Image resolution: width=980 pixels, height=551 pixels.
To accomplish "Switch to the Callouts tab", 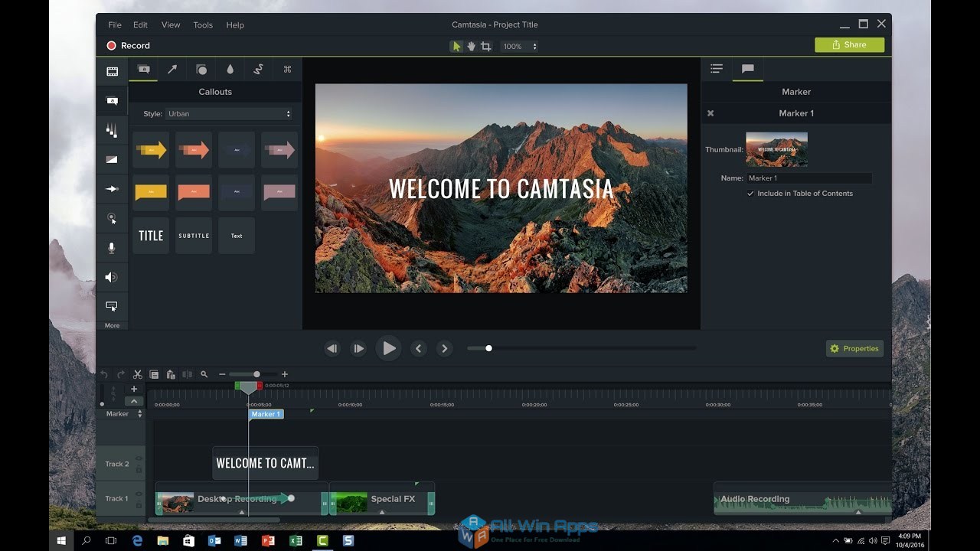I will point(142,69).
